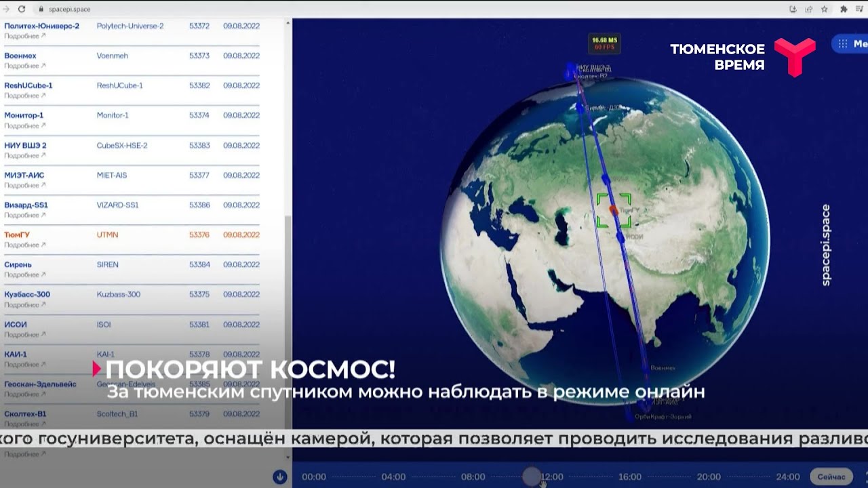Open Подробнее link under Кузбасс-300
The height and width of the screenshot is (488, 868).
(25, 304)
